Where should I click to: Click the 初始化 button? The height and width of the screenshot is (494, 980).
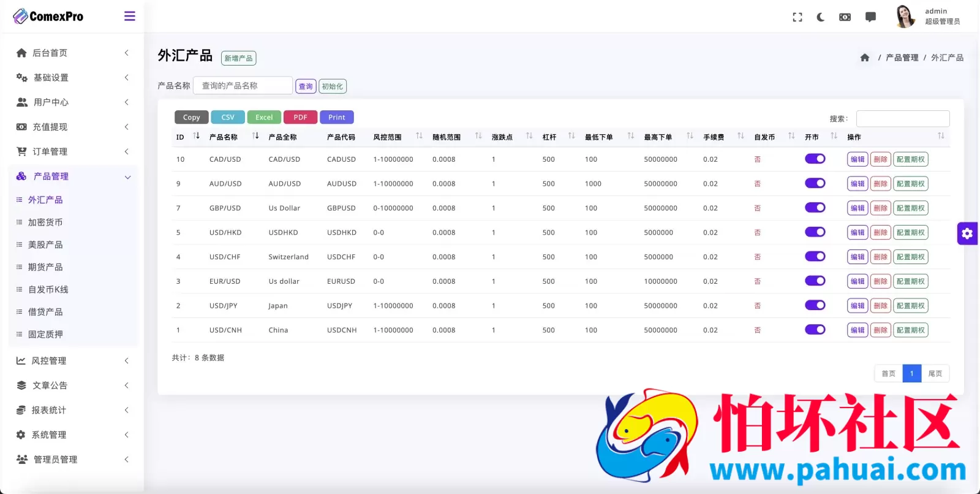click(x=333, y=86)
